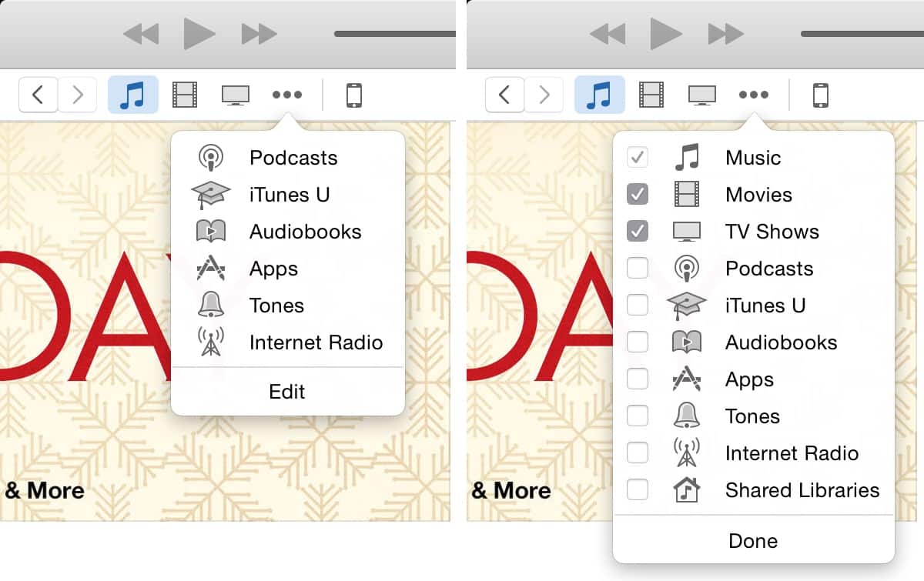Fast-forward track in the left iTunes window
Image resolution: width=924 pixels, height=581 pixels.
tap(259, 34)
